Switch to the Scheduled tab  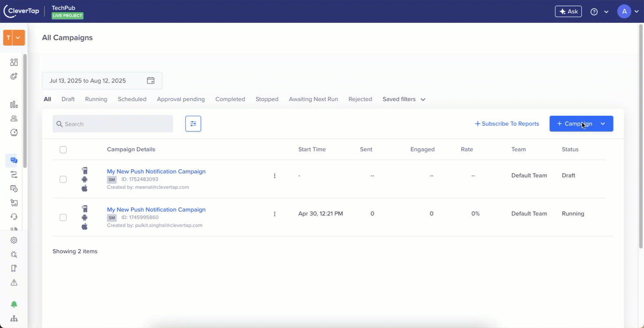pos(132,99)
